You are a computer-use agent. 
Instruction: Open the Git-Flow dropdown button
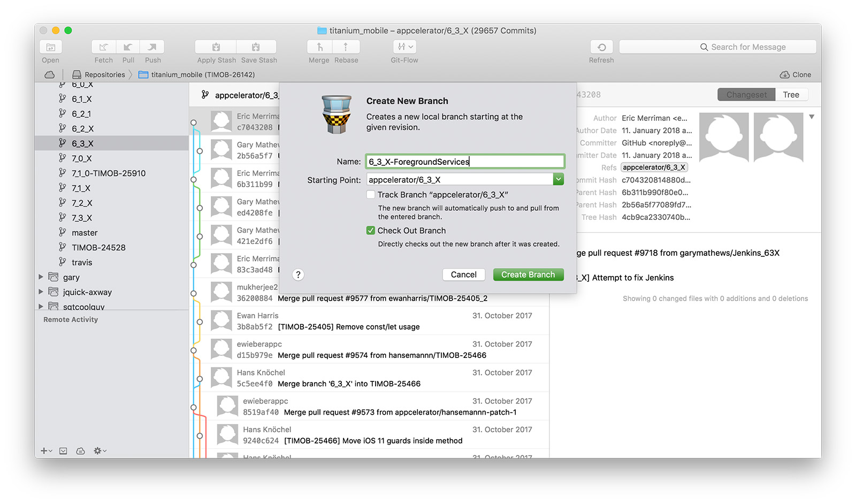(x=404, y=47)
